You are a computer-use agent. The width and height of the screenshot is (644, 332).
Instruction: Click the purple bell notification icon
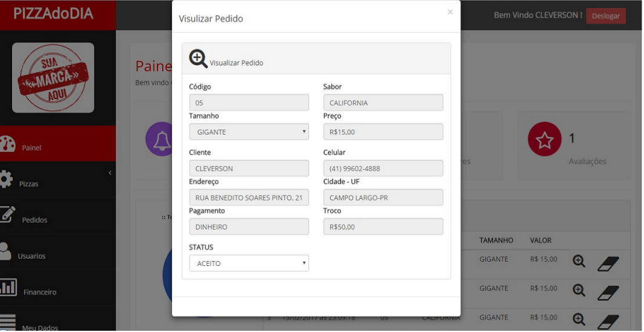tap(162, 139)
